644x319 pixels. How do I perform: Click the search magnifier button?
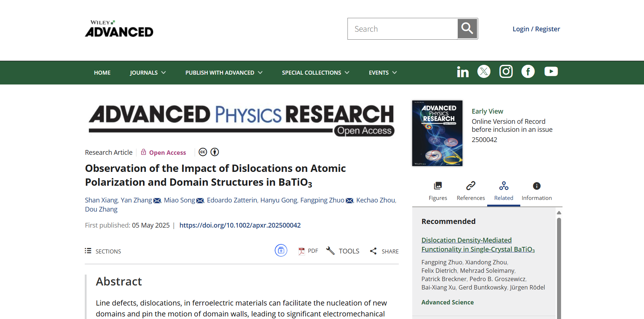tap(467, 29)
